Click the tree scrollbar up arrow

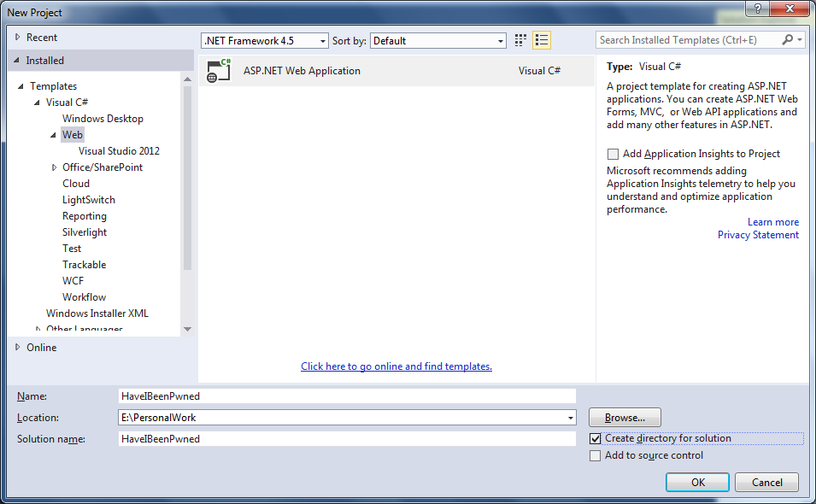(x=187, y=79)
